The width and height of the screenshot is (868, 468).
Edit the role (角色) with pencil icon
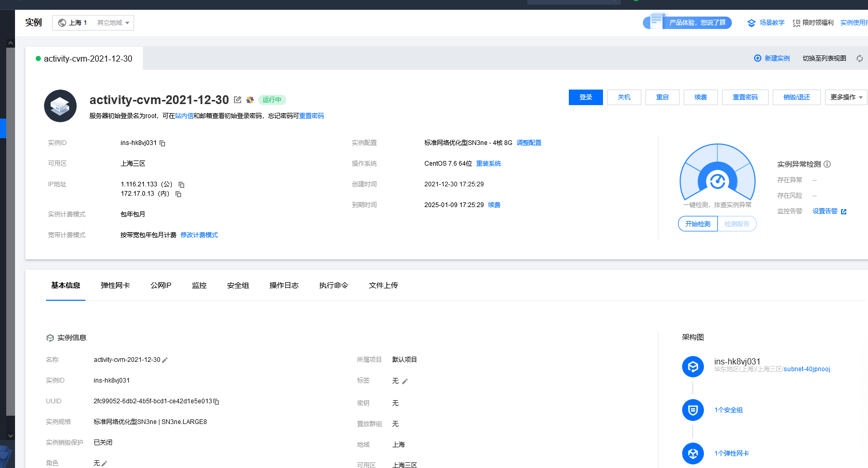104,464
